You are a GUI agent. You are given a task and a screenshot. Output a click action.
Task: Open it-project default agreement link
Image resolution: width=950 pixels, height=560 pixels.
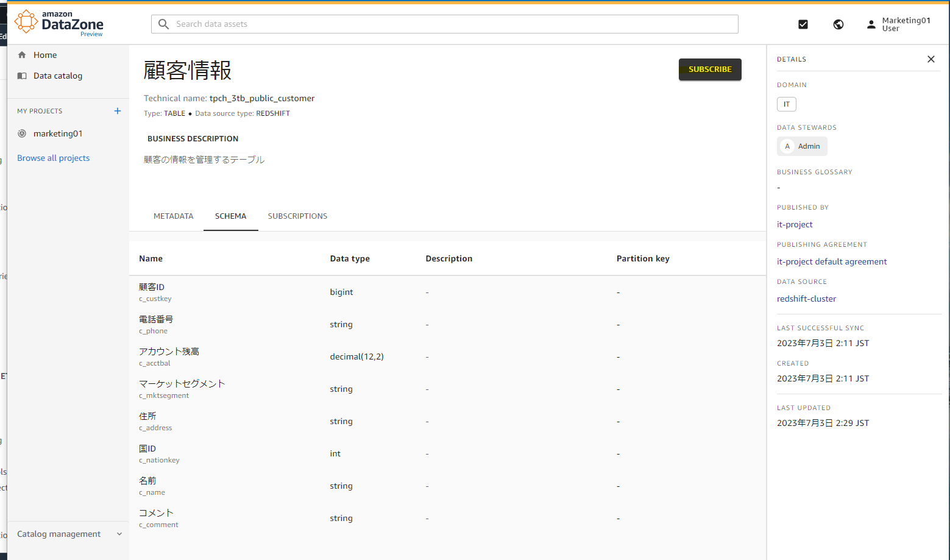point(832,261)
